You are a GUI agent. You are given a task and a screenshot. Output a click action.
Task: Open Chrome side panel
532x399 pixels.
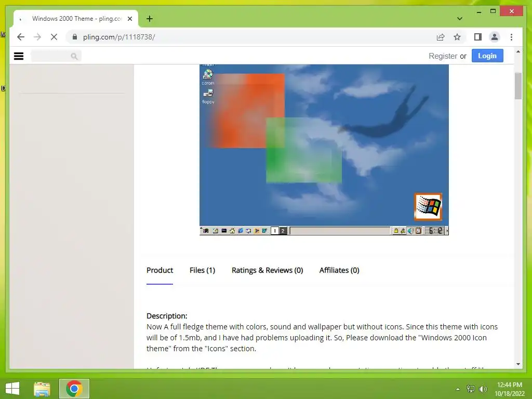click(x=478, y=37)
